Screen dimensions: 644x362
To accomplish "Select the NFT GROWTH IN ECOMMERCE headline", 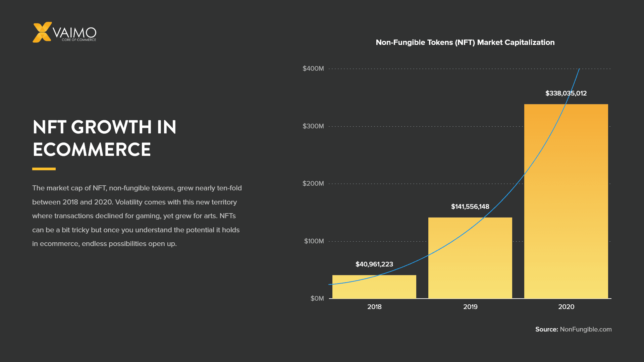I will point(104,138).
